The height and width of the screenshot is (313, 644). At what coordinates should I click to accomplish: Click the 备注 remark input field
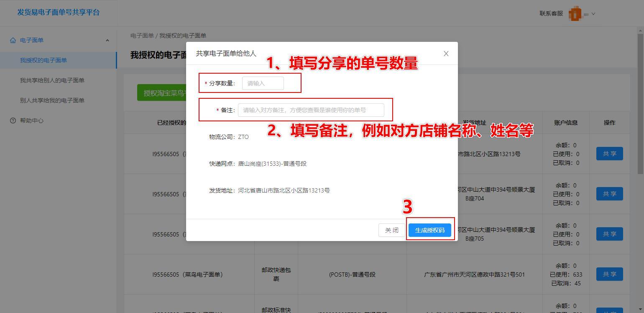click(x=311, y=110)
